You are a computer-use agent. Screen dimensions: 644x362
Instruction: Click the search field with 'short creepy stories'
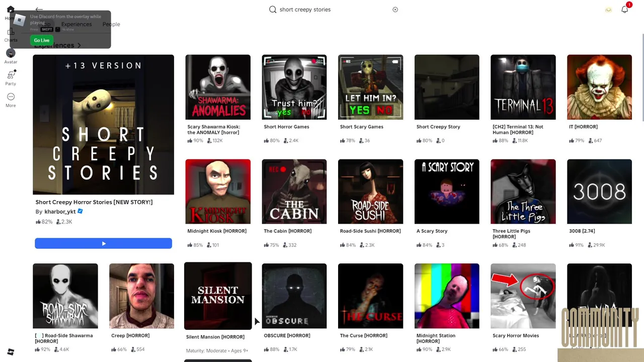click(x=334, y=10)
